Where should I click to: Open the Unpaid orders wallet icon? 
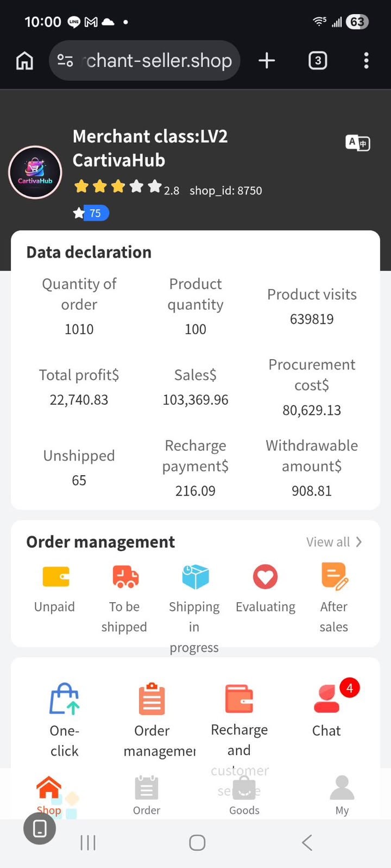[x=56, y=577]
